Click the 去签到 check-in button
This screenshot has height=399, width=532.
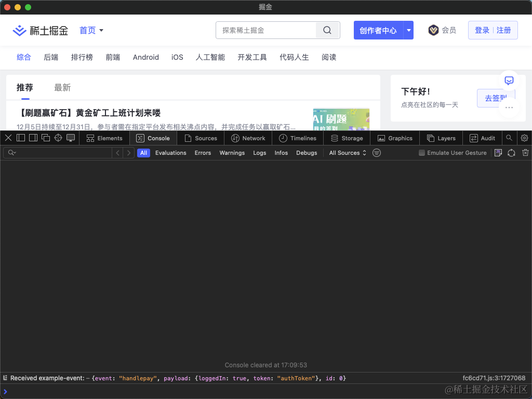(x=496, y=98)
